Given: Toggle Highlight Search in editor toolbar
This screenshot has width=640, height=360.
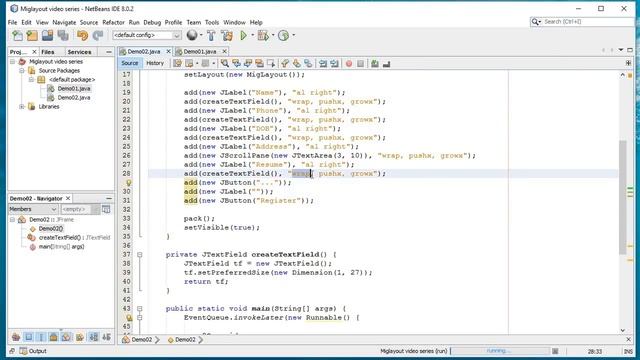Looking at the screenshot, I should click(x=259, y=63).
